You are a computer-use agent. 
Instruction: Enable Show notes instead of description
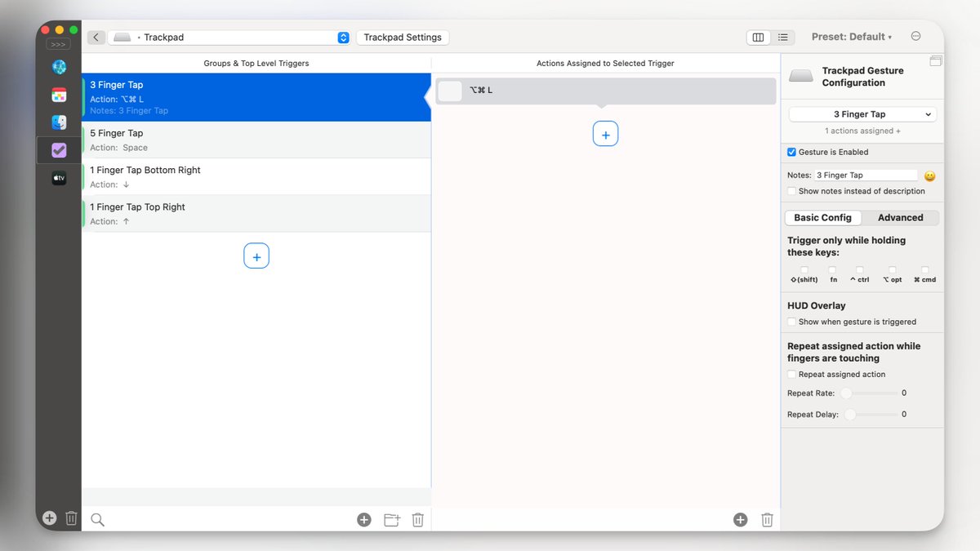click(791, 191)
